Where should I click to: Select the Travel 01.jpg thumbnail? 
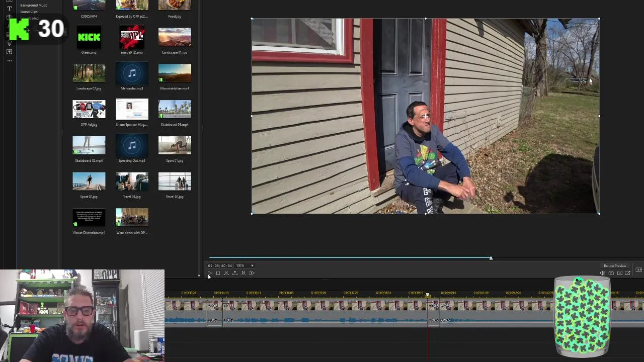coord(132,182)
